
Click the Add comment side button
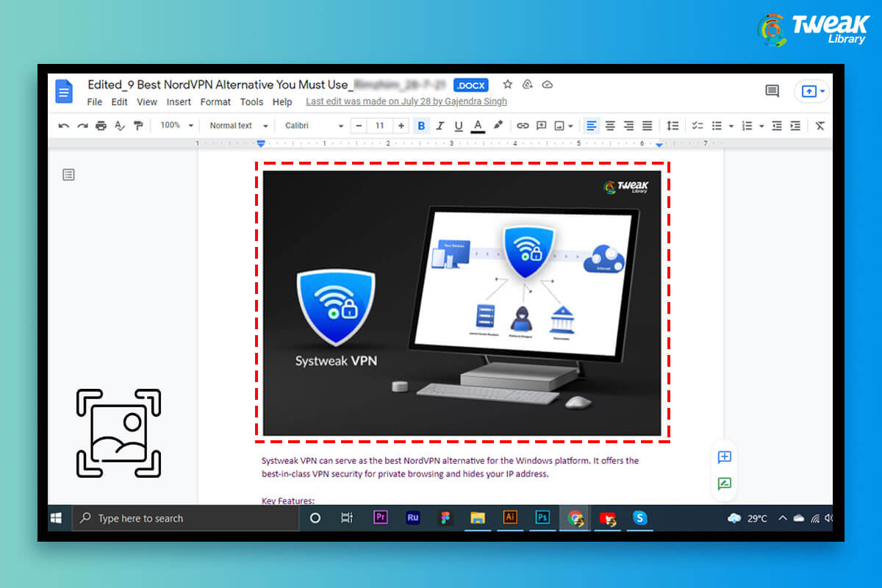(x=724, y=457)
